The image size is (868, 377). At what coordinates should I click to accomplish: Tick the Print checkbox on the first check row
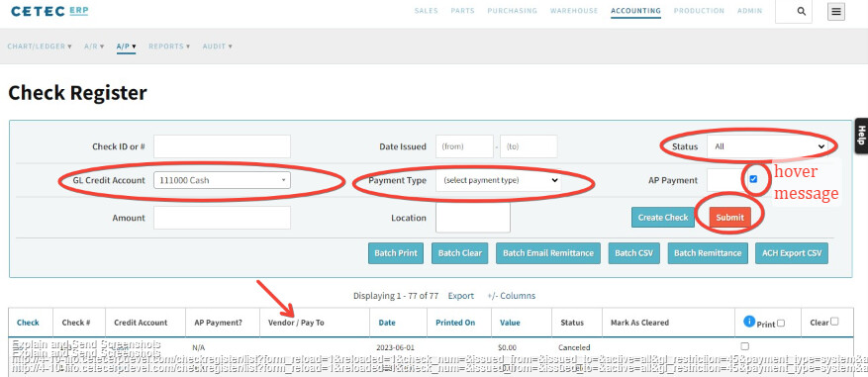(x=744, y=346)
